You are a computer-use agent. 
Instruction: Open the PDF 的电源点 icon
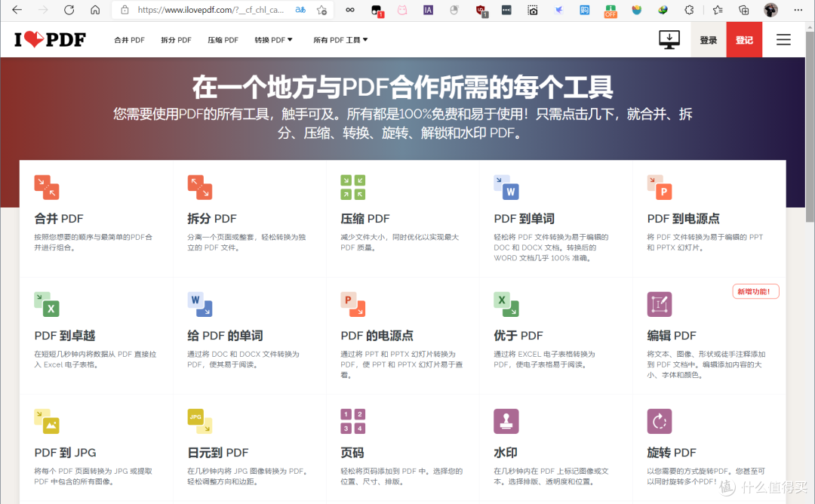tap(353, 305)
